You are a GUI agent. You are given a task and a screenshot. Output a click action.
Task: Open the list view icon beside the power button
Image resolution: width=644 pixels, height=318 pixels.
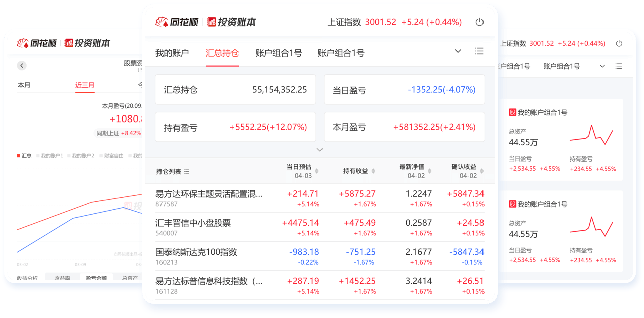pyautogui.click(x=479, y=51)
